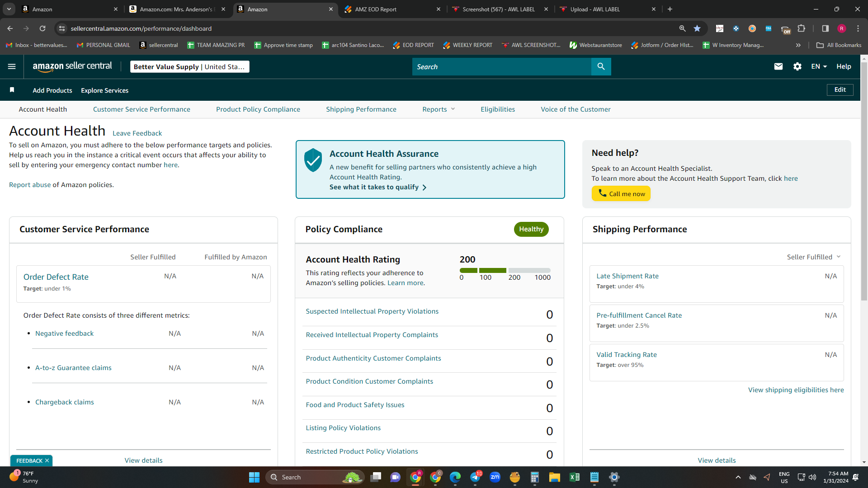868x488 pixels.
Task: Click the magnifier search button
Action: pyautogui.click(x=601, y=66)
